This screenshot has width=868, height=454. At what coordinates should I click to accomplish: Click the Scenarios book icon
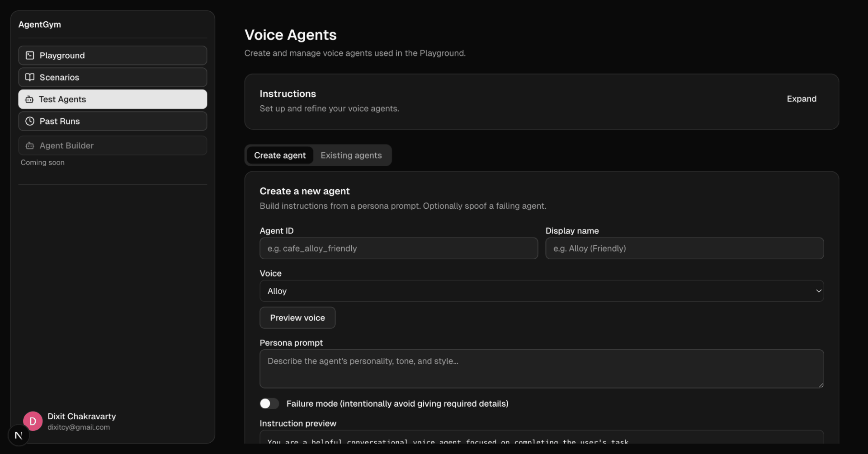point(30,77)
